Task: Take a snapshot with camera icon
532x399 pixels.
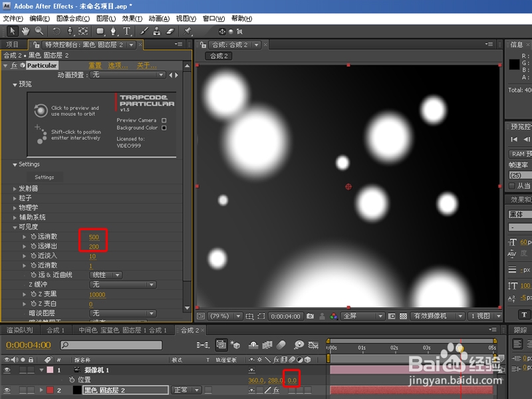Action: pos(310,317)
